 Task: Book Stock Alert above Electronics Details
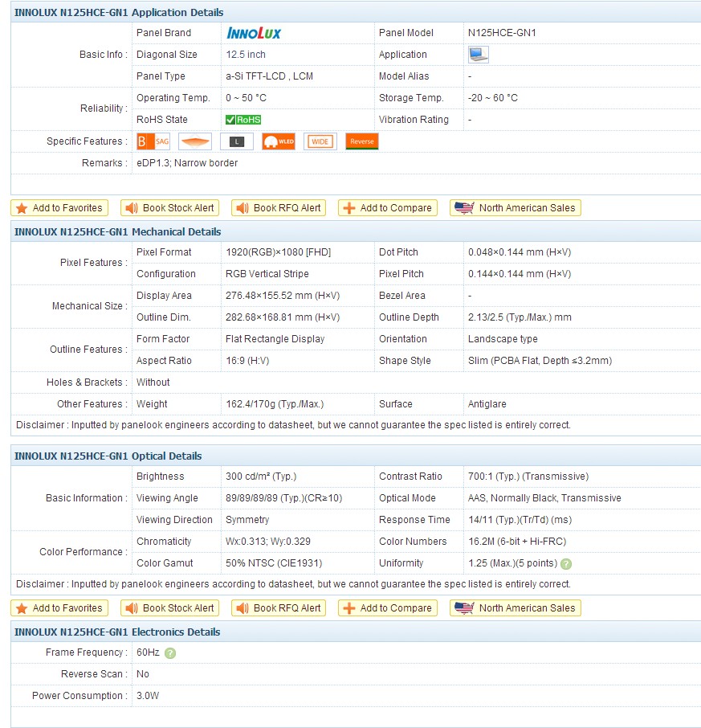[169, 608]
